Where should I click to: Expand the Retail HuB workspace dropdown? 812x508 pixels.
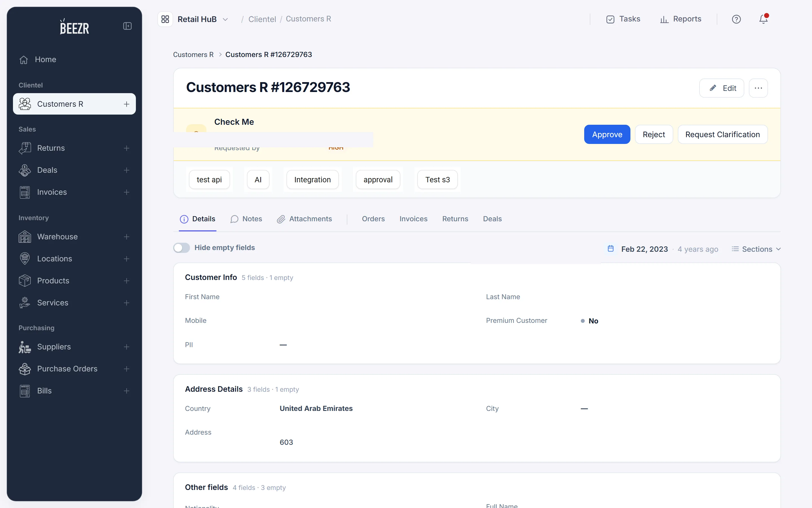tap(226, 19)
